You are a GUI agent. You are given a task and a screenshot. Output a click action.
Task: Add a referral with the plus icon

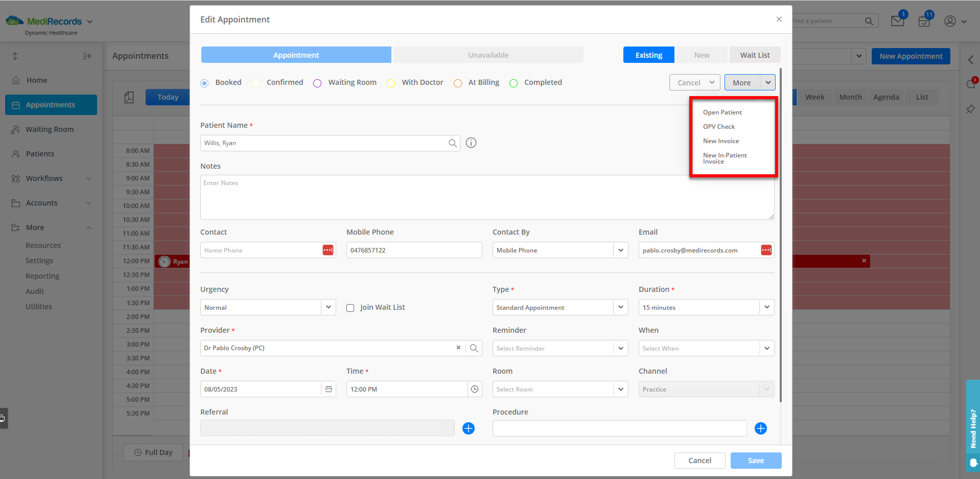469,428
